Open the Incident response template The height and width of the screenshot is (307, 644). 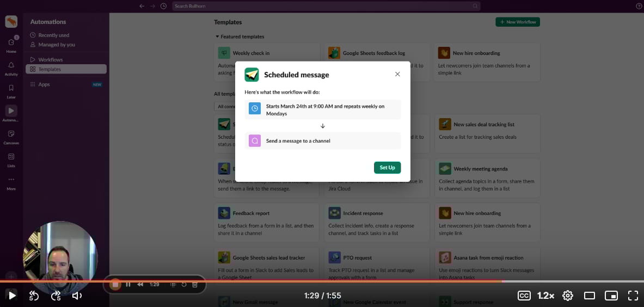pyautogui.click(x=377, y=223)
